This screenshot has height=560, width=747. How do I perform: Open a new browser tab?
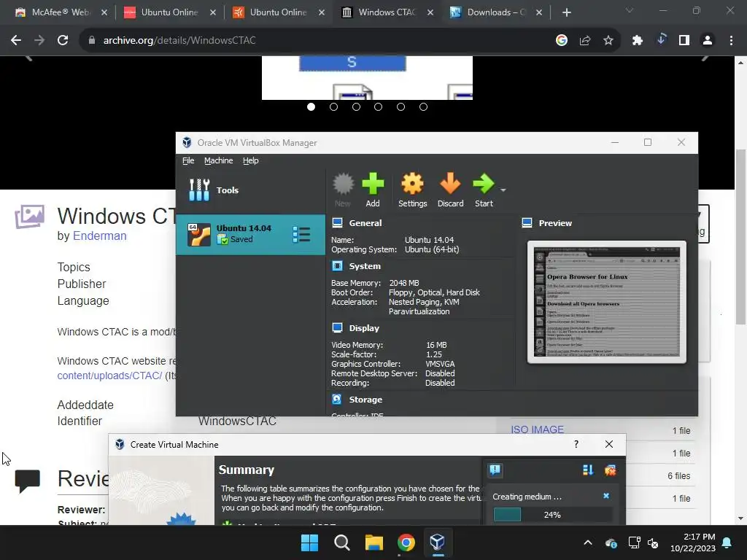pos(566,12)
